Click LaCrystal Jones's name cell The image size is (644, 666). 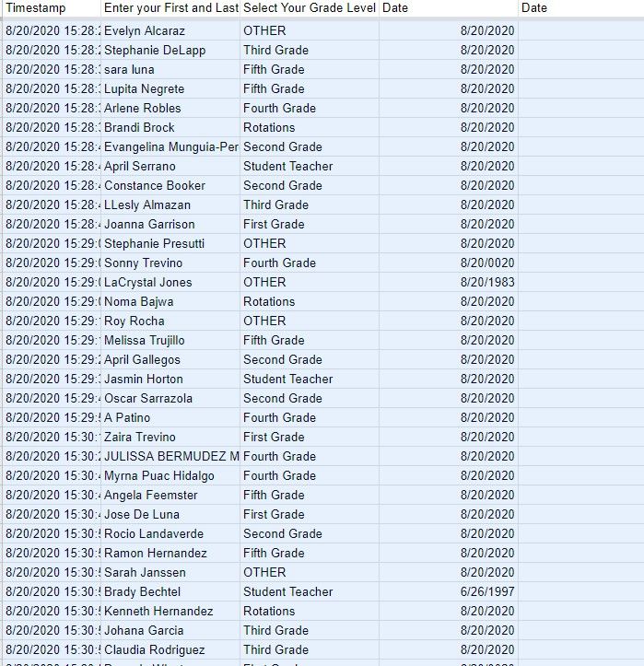pyautogui.click(x=170, y=282)
